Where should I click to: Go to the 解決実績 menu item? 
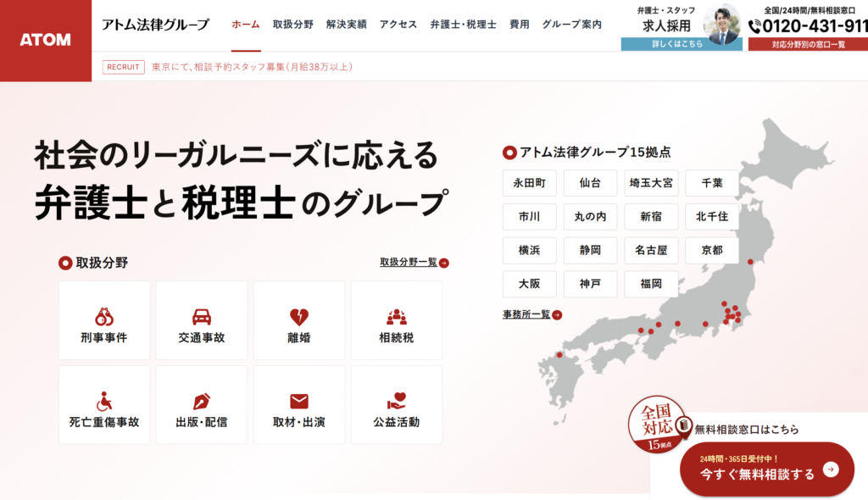click(346, 25)
